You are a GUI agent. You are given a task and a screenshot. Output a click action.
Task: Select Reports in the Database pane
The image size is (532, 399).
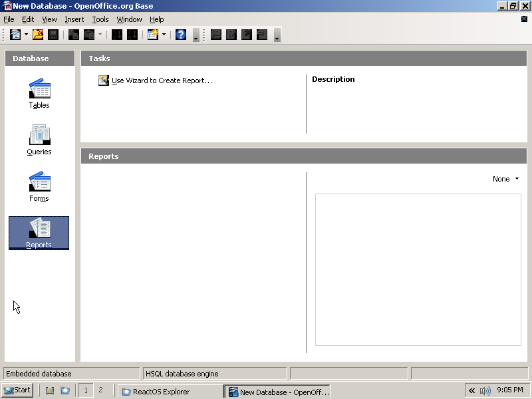pos(39,233)
